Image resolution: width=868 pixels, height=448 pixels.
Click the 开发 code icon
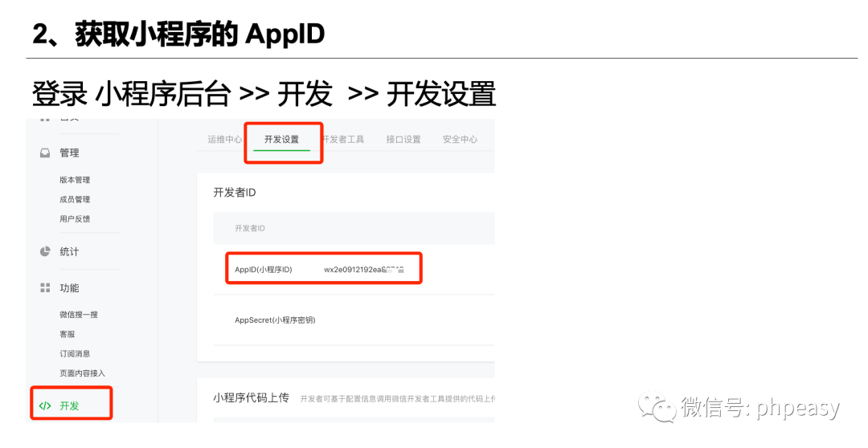(x=45, y=406)
